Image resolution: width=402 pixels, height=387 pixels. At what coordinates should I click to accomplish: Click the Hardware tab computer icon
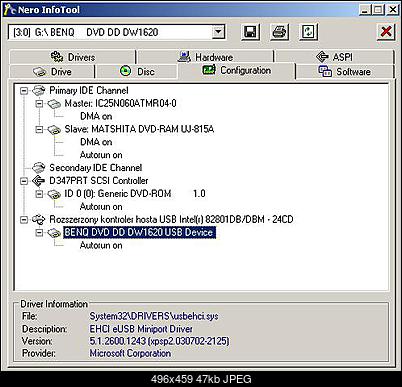tap(184, 57)
